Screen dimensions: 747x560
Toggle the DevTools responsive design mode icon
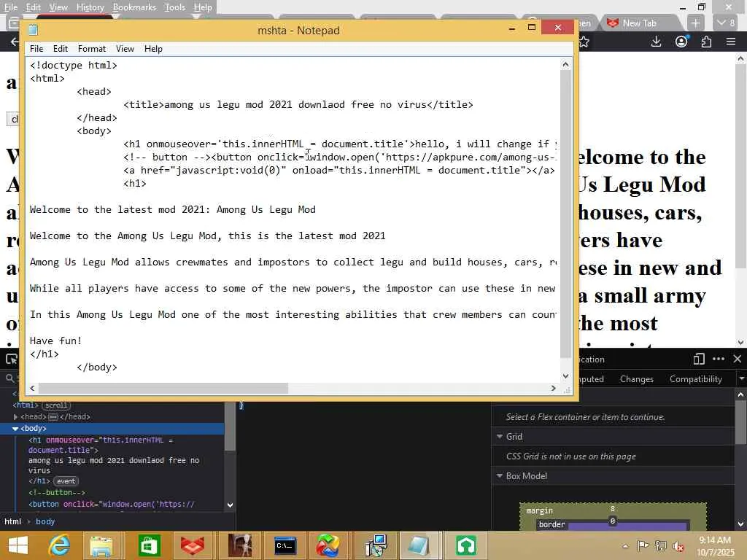click(698, 359)
